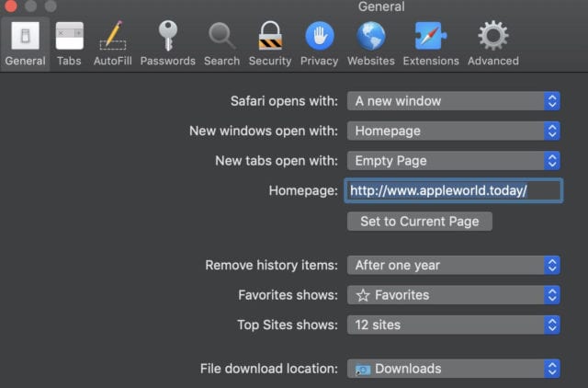Open the General preferences pane
The width and height of the screenshot is (588, 388).
tap(25, 43)
